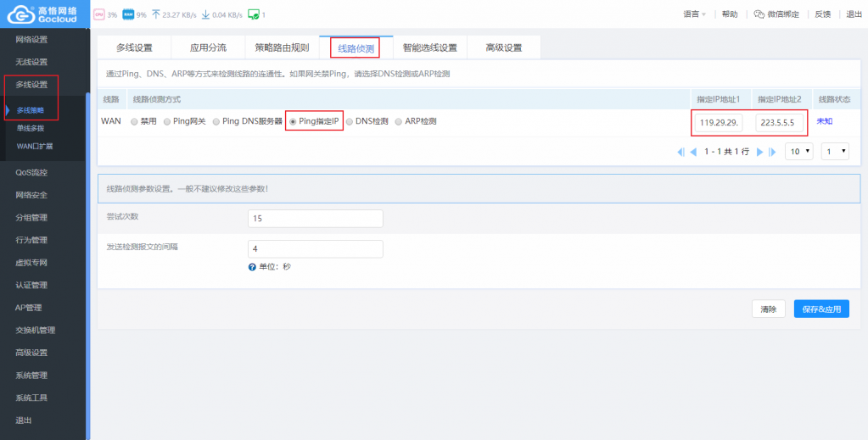This screenshot has height=440, width=868.
Task: Open the 语言 language dropdown
Action: tap(694, 14)
